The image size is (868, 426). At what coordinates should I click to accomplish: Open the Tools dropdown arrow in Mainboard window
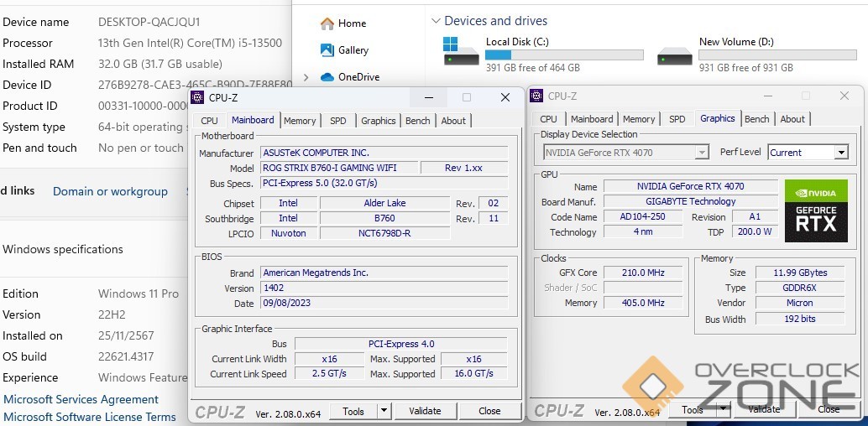pos(384,411)
